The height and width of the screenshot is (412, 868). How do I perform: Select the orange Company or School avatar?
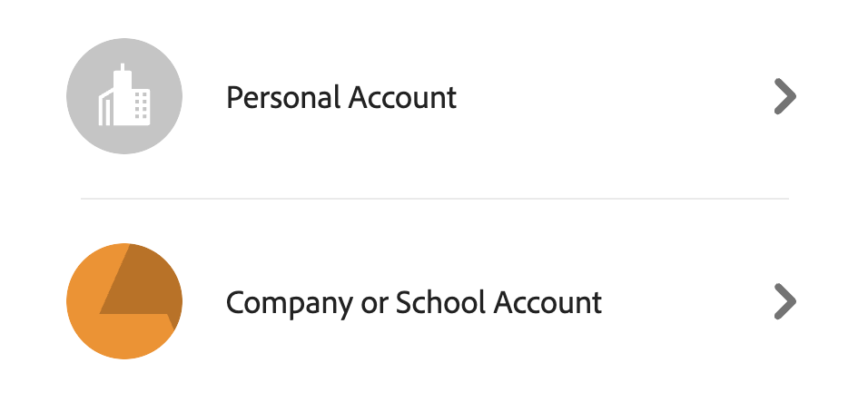coord(124,301)
